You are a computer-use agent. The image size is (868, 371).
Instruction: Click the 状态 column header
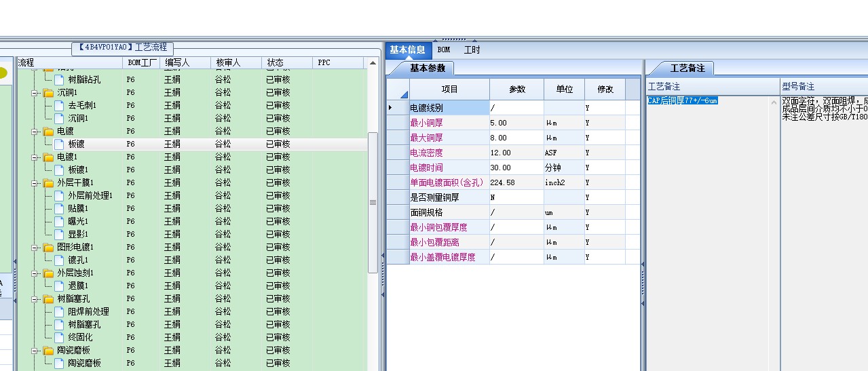[x=287, y=62]
